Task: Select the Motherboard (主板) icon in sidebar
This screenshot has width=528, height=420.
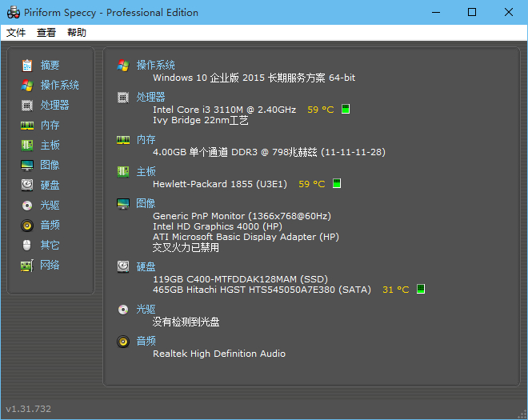Action: 27,145
